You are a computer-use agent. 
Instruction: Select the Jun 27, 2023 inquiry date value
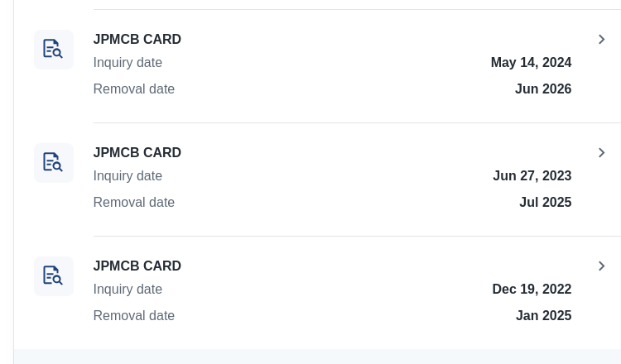coord(532,175)
